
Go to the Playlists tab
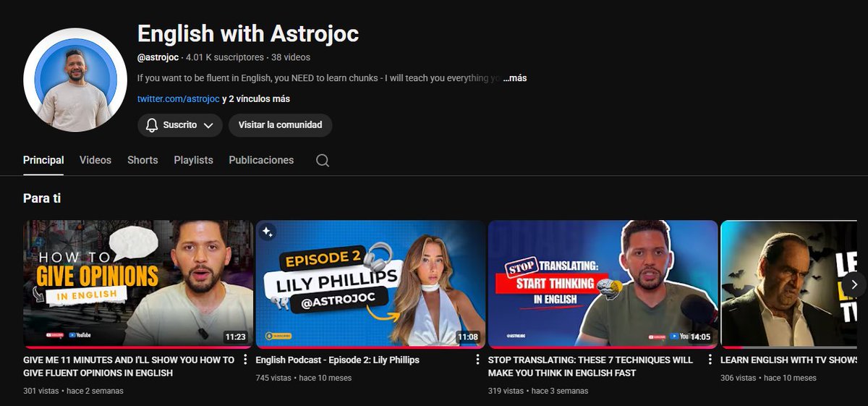(193, 160)
